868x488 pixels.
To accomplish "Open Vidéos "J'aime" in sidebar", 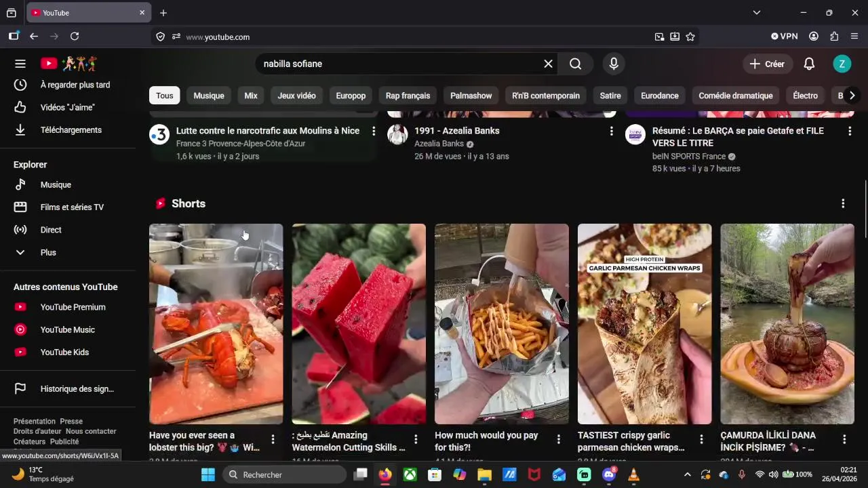I will pyautogui.click(x=68, y=107).
